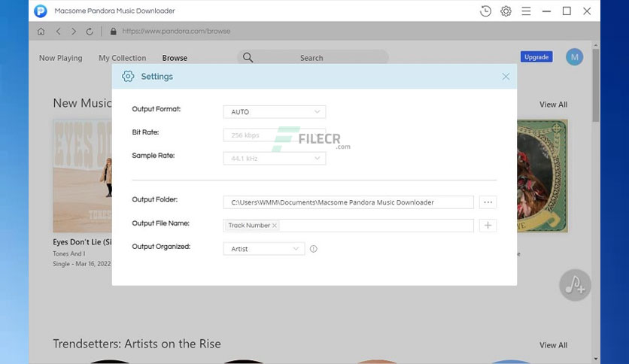Open settings gear in title bar
Viewport: 629px width, 364px height.
[x=506, y=11]
